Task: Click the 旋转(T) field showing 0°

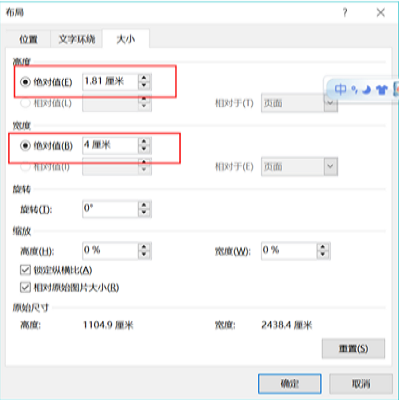Action: tap(110, 209)
